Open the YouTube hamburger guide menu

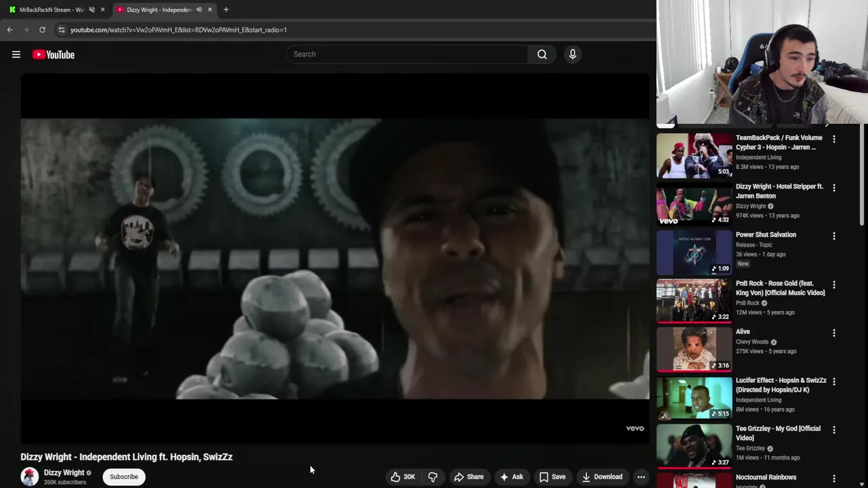pyautogui.click(x=16, y=54)
